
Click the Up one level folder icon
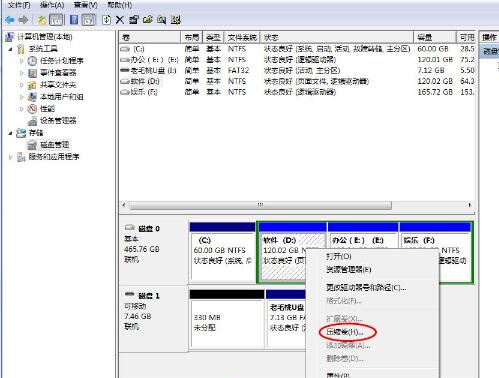[41, 20]
